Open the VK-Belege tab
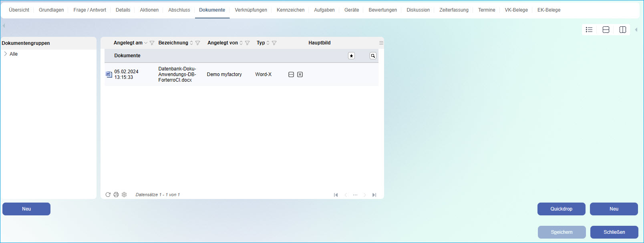The height and width of the screenshot is (243, 644). (x=516, y=10)
